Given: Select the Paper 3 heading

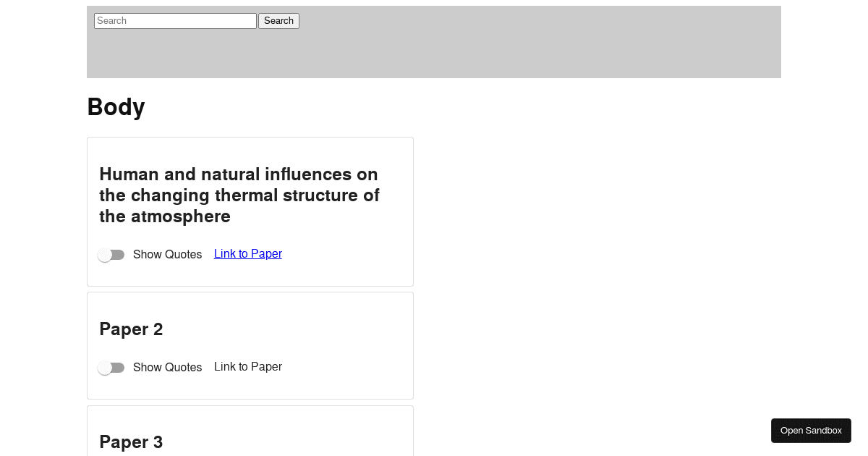Looking at the screenshot, I should coord(131,442).
